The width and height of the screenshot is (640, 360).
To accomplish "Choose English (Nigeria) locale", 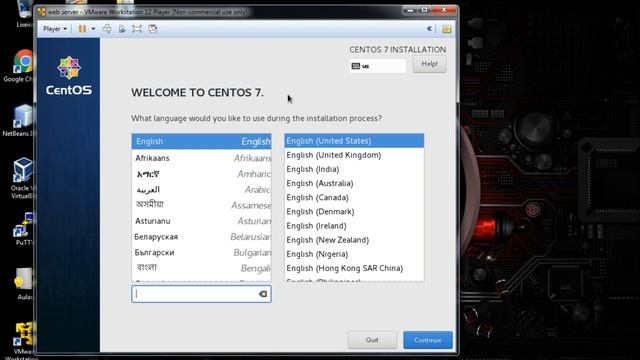I will [x=354, y=254].
